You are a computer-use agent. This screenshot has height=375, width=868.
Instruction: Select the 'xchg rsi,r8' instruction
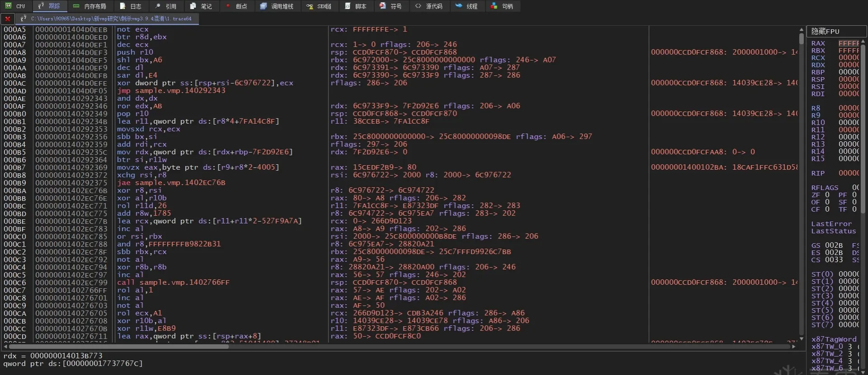pyautogui.click(x=141, y=175)
